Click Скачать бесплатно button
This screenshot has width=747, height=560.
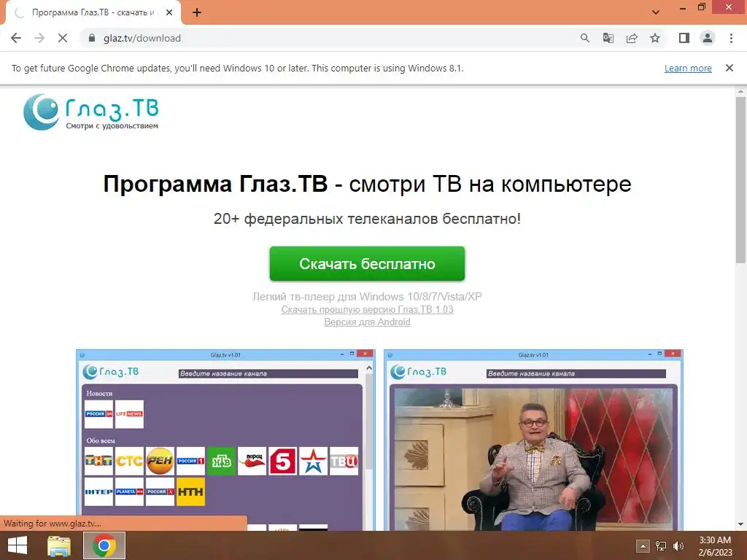(367, 263)
